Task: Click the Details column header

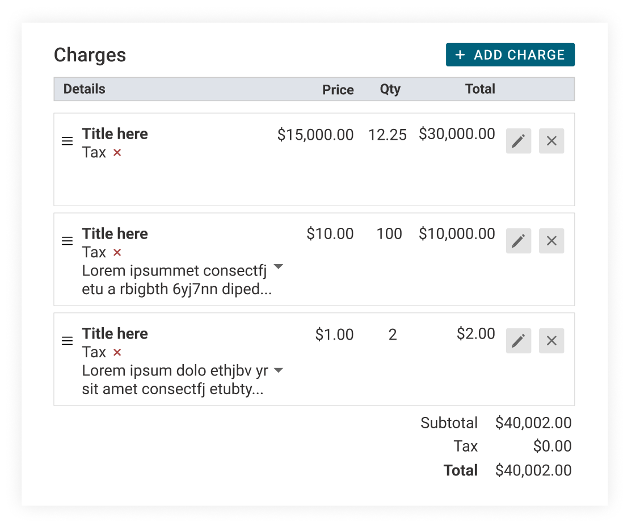Action: [84, 89]
